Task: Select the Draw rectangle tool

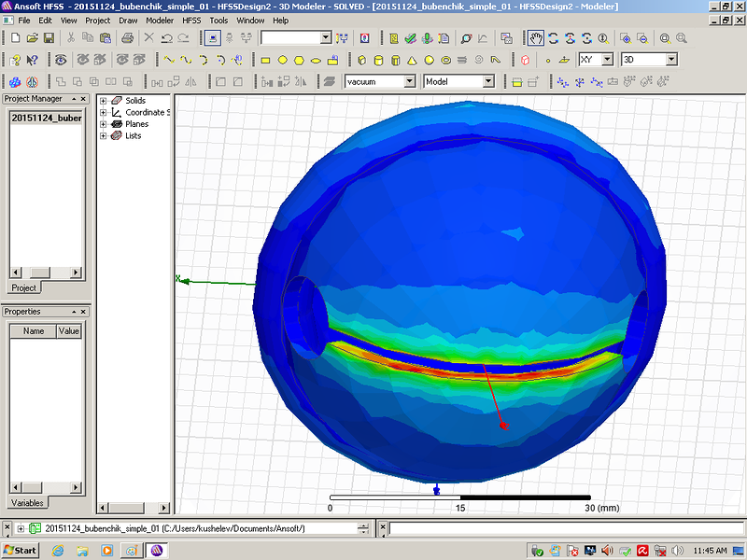Action: 265,60
